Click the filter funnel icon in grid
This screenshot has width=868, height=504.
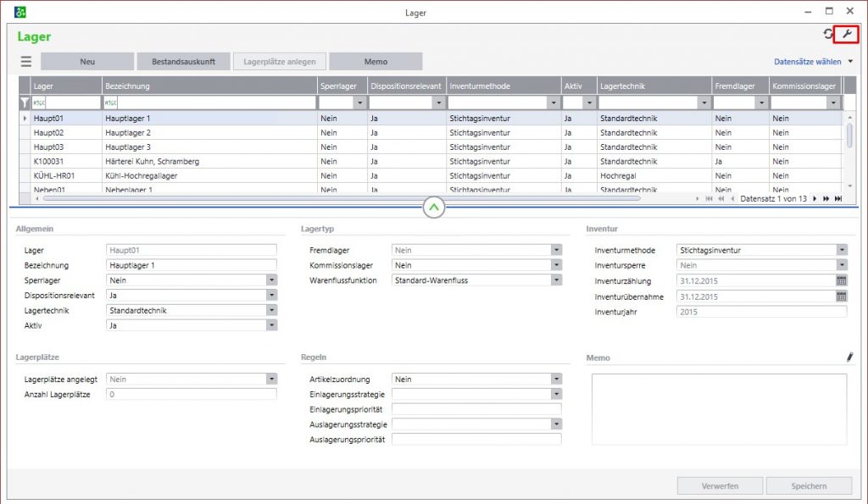(x=25, y=102)
